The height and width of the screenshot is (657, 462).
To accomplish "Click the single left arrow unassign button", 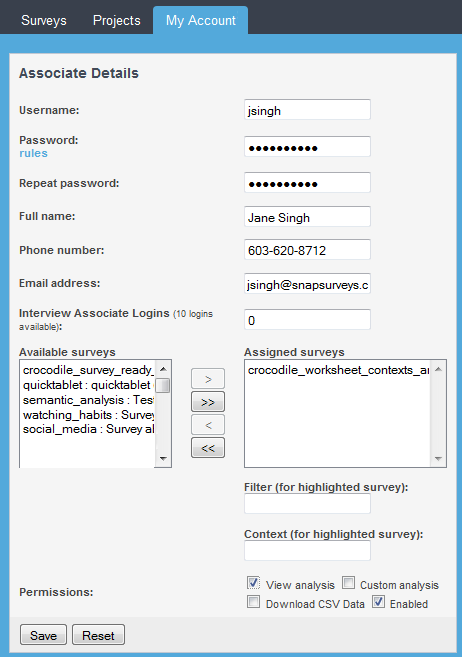I will 208,425.
